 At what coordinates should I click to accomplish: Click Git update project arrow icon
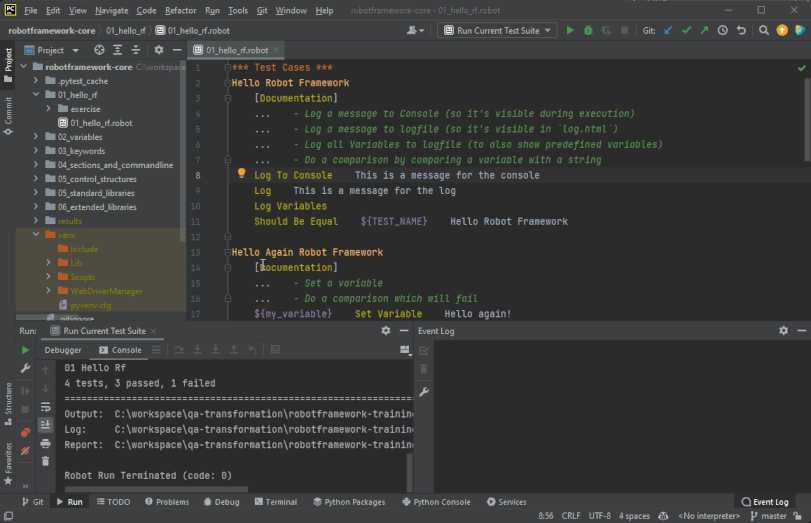[669, 31]
